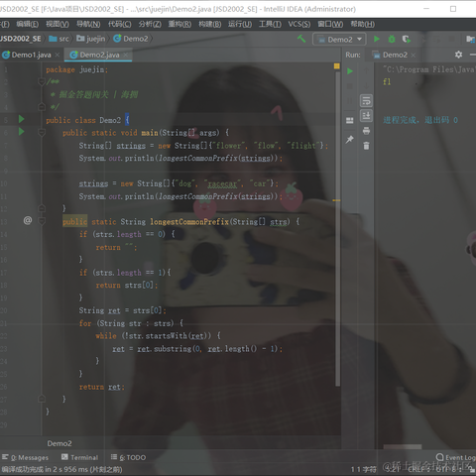Image resolution: width=476 pixels, height=476 pixels.
Task: Restore layout icon in Run panel
Action: coord(350,120)
